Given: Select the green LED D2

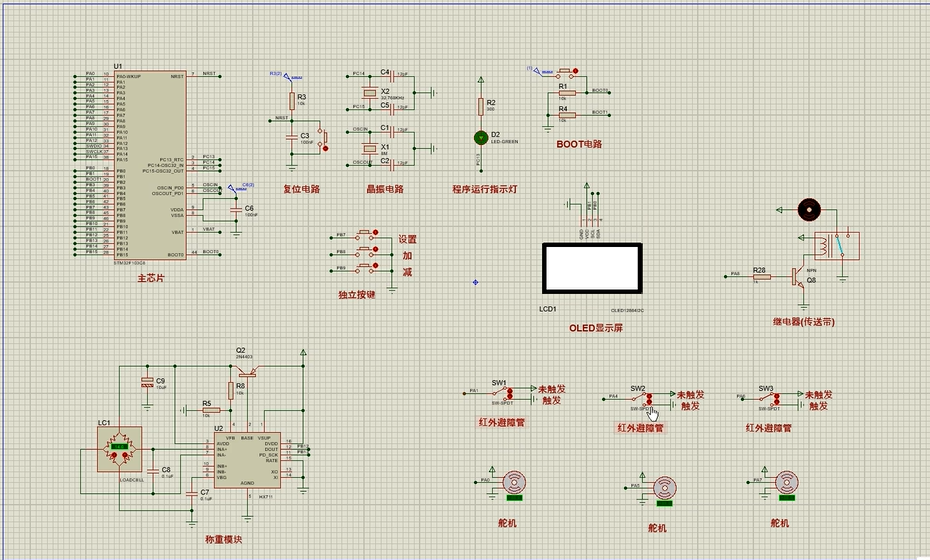Looking at the screenshot, I should coord(480,138).
